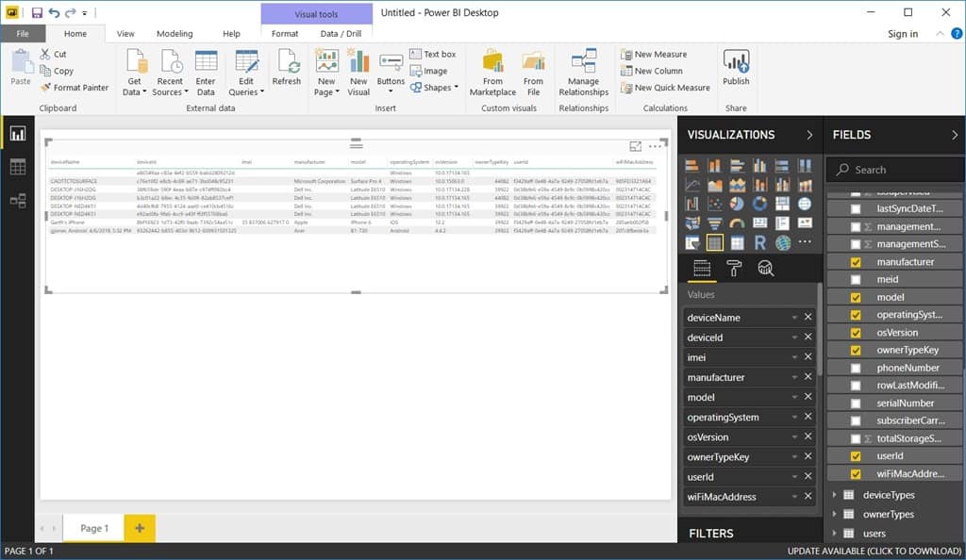This screenshot has height=560, width=966.
Task: Expand the ownerTypes table
Action: coord(834,514)
